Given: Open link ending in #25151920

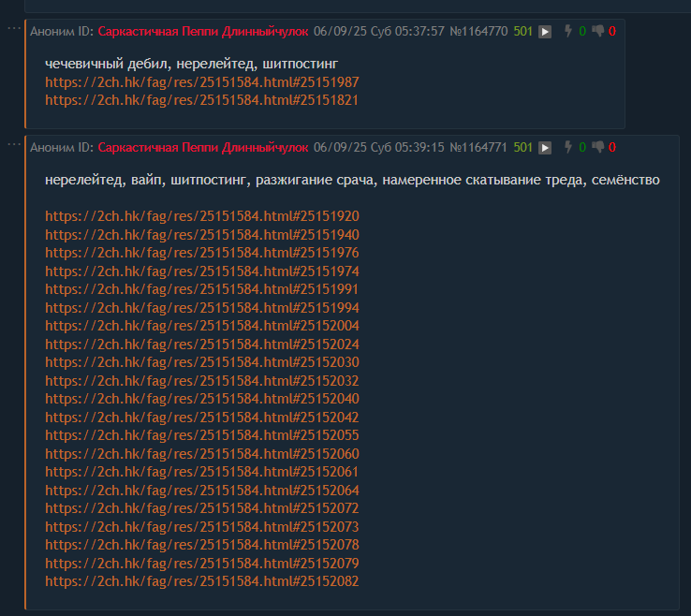Looking at the screenshot, I should [x=202, y=216].
